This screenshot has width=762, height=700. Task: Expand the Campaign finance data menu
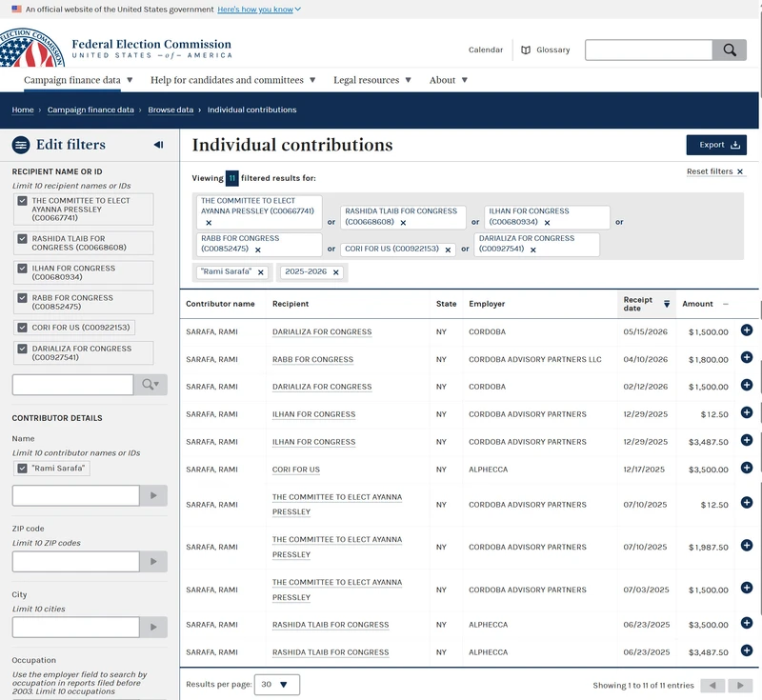(x=78, y=80)
